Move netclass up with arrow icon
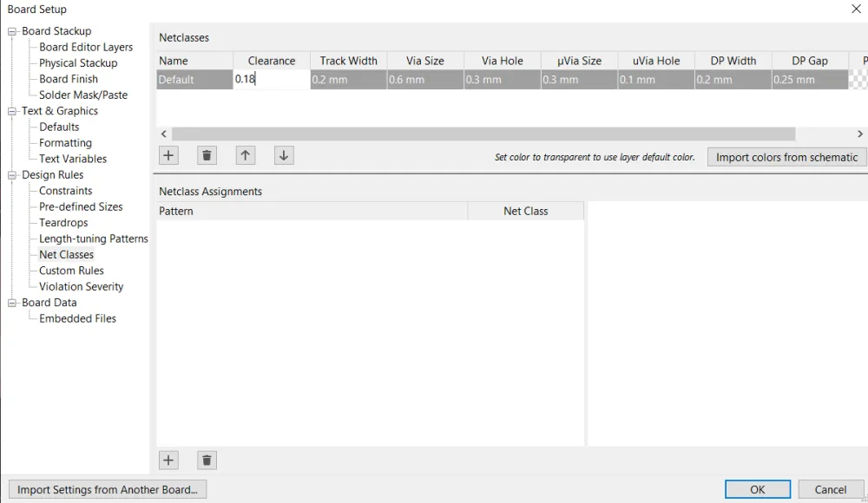868x503 pixels. [x=246, y=156]
